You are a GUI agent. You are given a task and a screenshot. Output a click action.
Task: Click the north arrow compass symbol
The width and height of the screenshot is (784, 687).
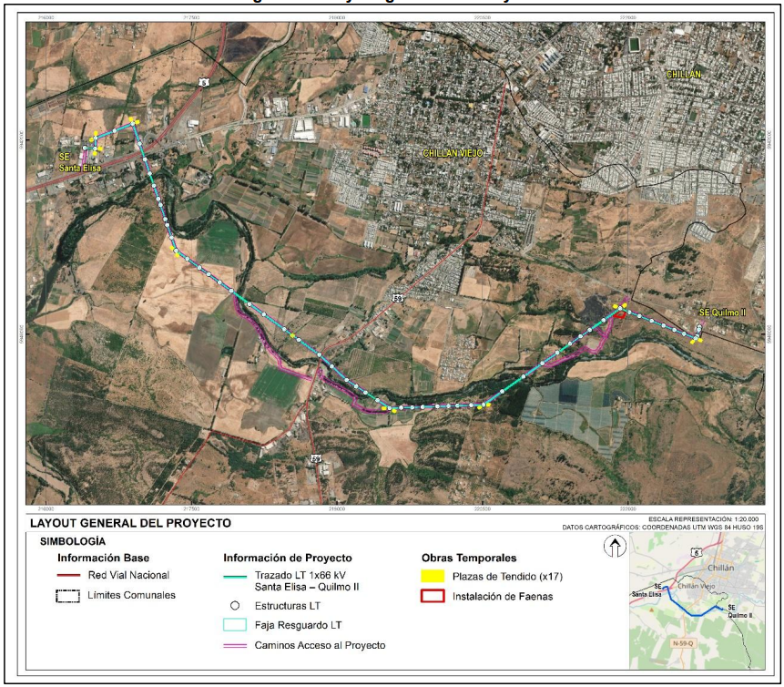coord(616,547)
